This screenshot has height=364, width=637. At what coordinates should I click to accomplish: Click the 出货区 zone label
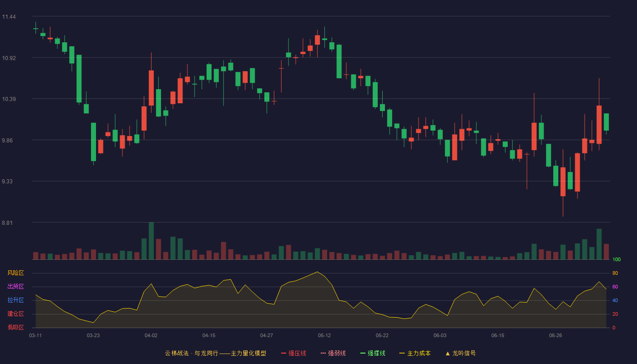(15, 287)
